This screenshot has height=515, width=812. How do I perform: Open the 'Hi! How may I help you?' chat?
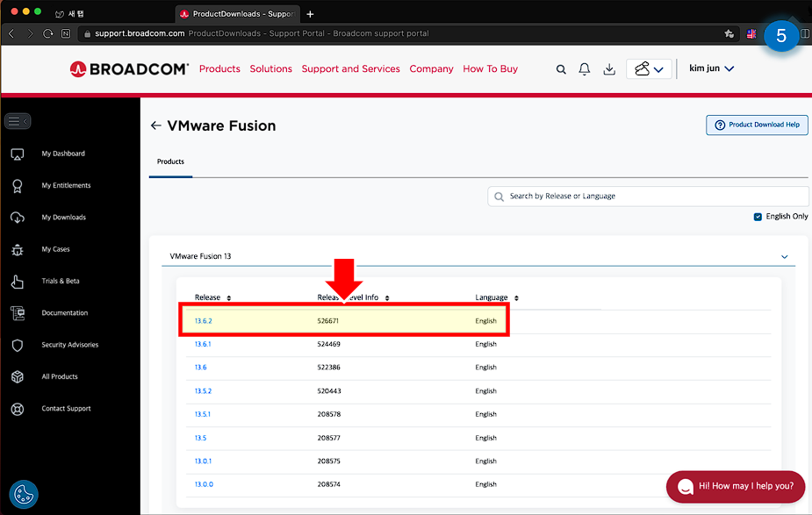coord(736,487)
